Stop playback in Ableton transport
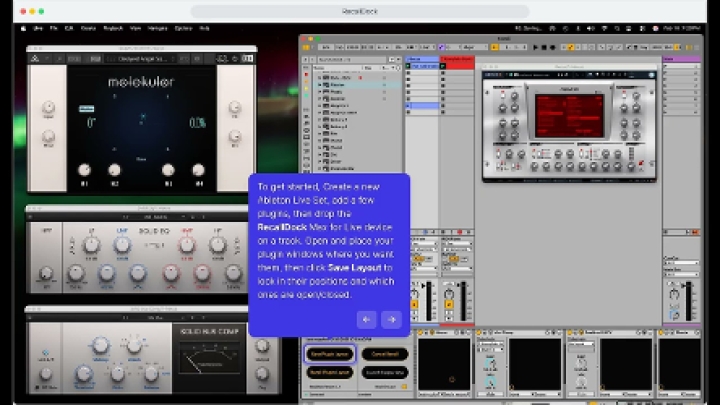Screen dimensions: 720x405 [x=544, y=47]
